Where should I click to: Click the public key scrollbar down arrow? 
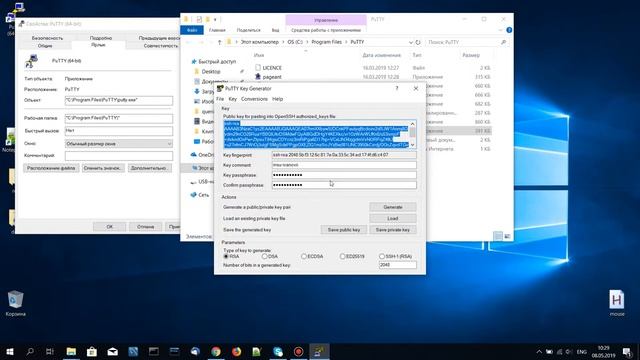click(412, 144)
